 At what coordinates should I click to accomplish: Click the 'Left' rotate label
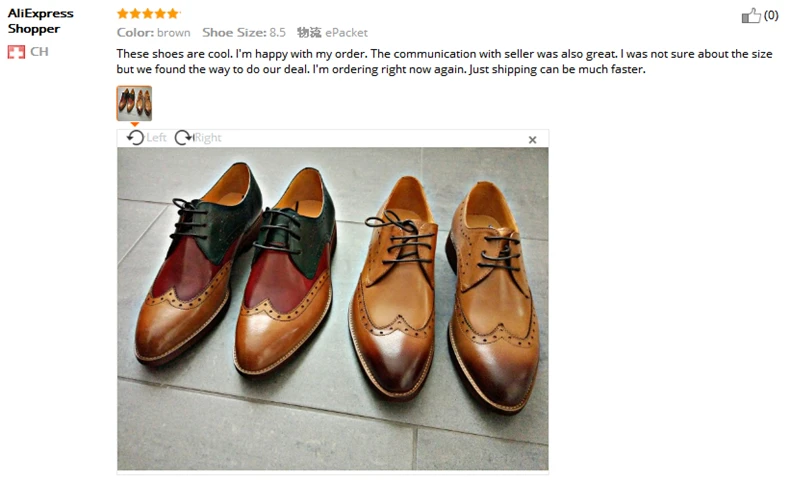point(156,138)
